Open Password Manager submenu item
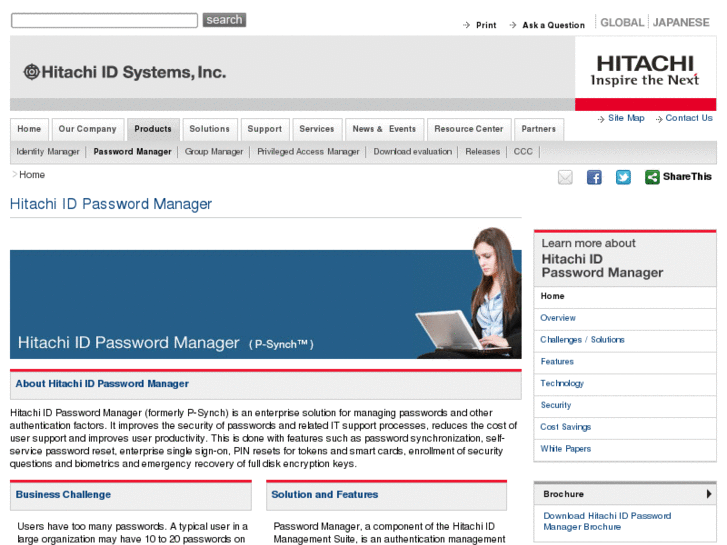The image size is (727, 545). tap(132, 152)
